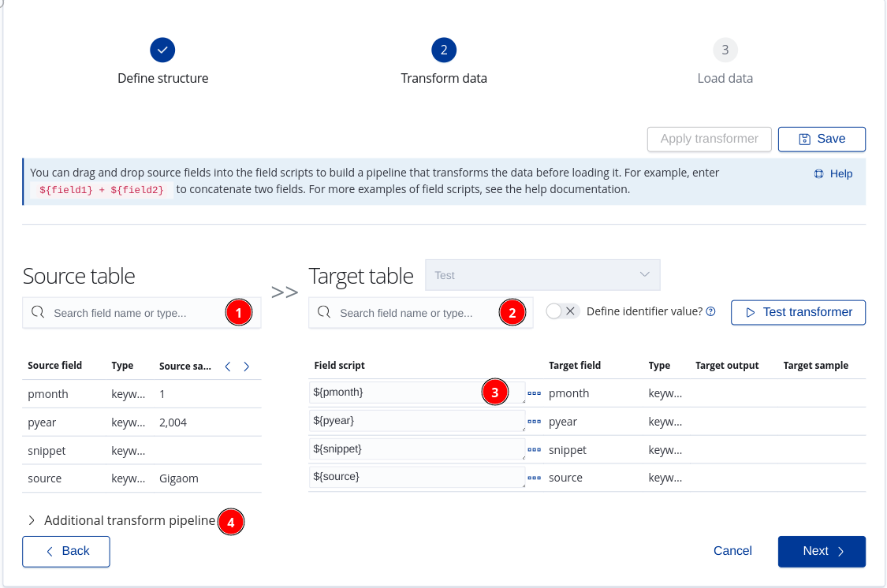Click the right arrow in Source sample header

coord(247,367)
